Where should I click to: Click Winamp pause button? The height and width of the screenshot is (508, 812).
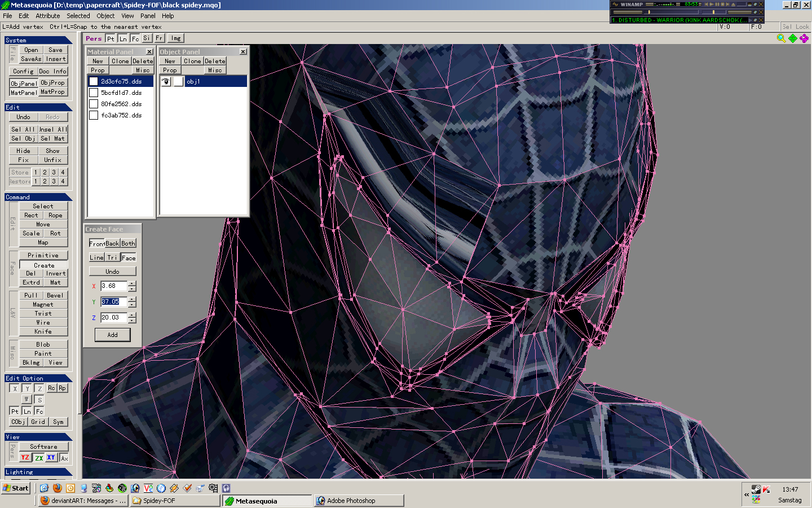click(718, 4)
